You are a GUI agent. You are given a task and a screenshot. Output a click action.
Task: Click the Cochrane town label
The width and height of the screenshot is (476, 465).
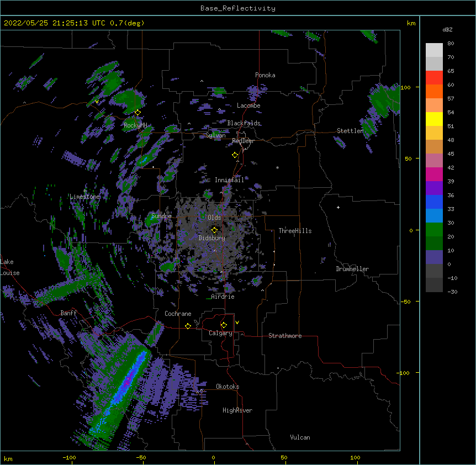pyautogui.click(x=178, y=314)
